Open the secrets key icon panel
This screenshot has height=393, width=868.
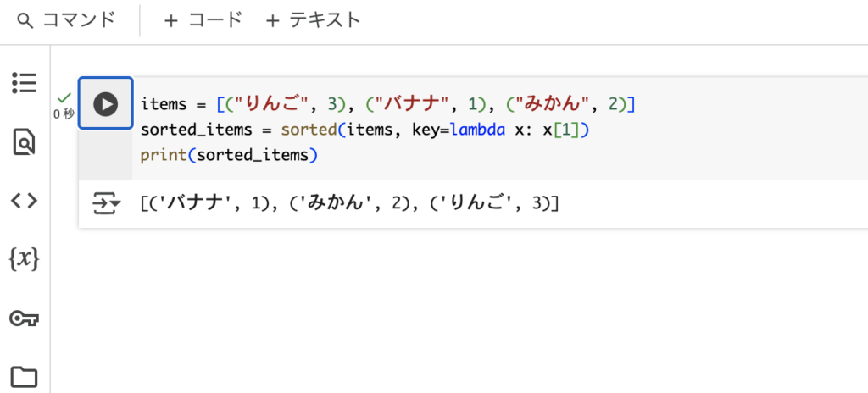tap(25, 318)
